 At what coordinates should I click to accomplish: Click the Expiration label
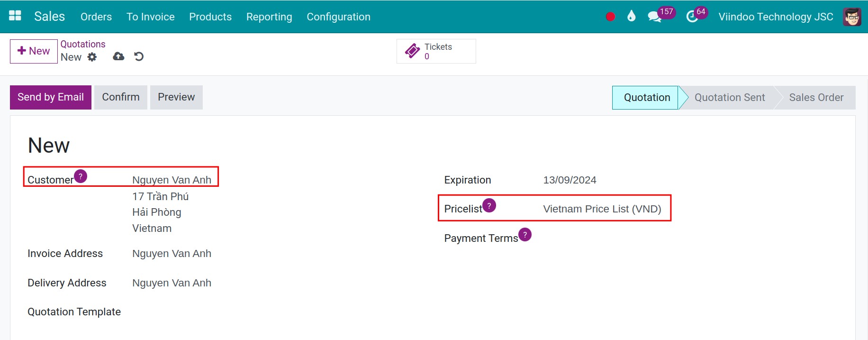468,180
